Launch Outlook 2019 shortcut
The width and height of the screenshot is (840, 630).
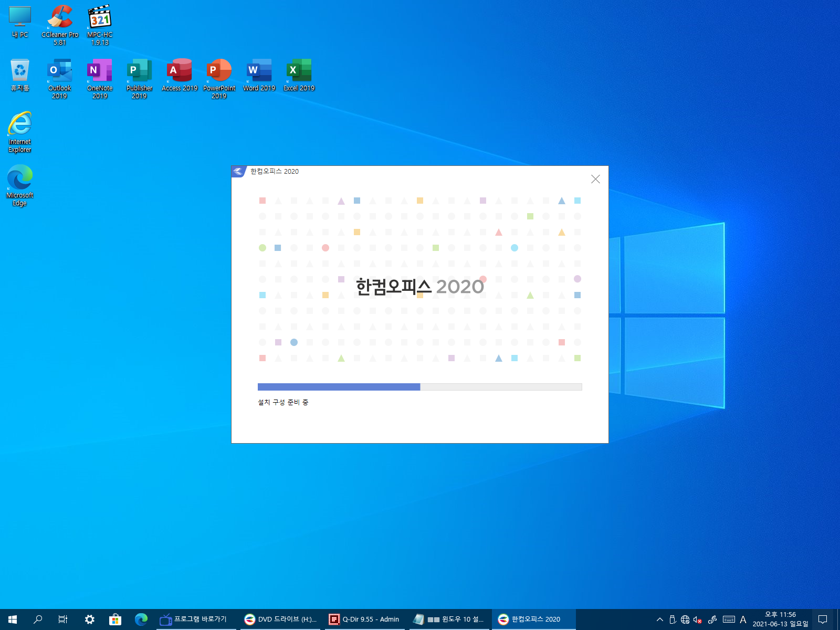pos(60,79)
